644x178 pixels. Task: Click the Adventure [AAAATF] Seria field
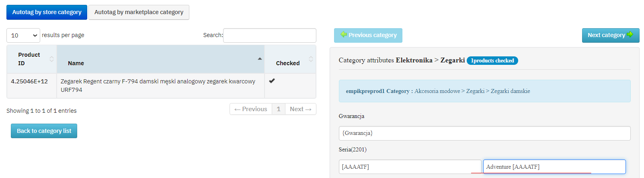pos(554,167)
